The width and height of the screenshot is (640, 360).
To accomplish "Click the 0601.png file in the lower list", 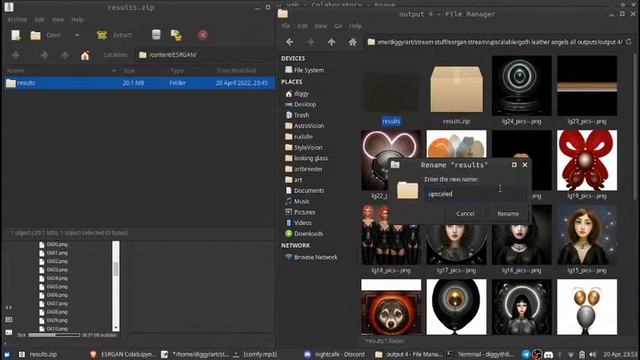I will pos(53,253).
